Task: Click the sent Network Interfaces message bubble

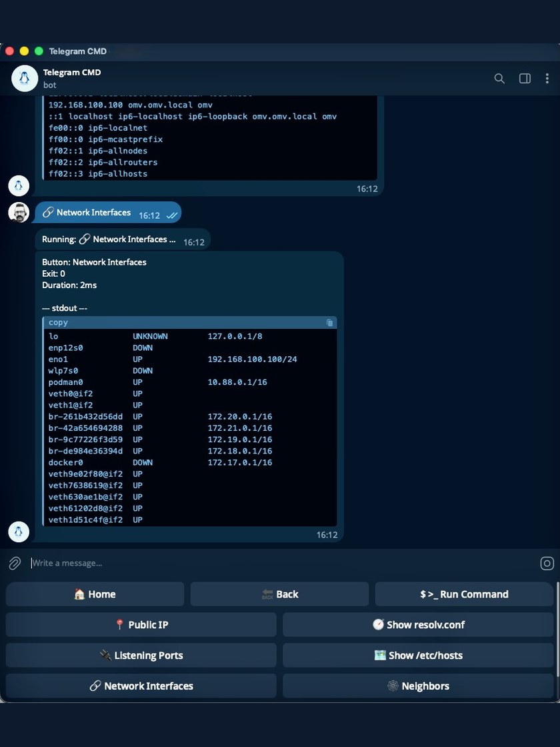Action: click(108, 213)
